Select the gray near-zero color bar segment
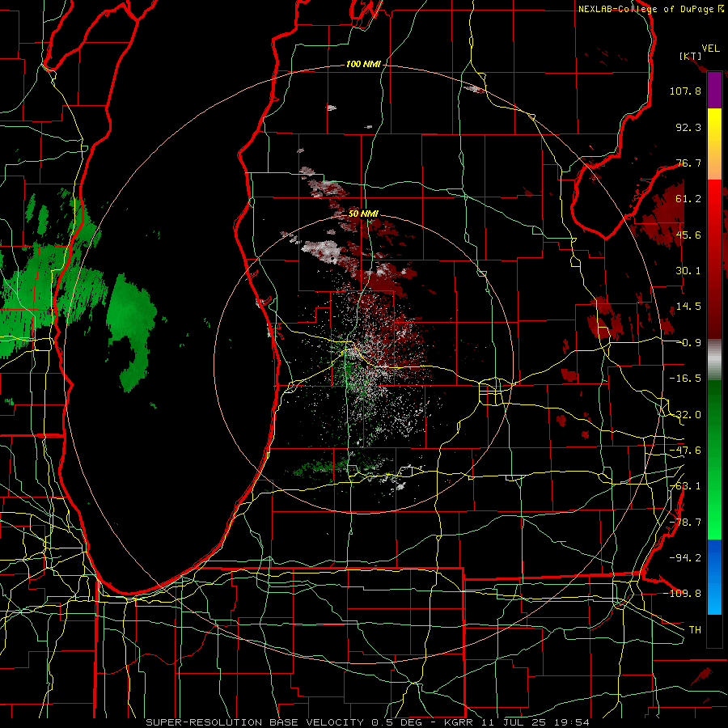 tap(714, 360)
